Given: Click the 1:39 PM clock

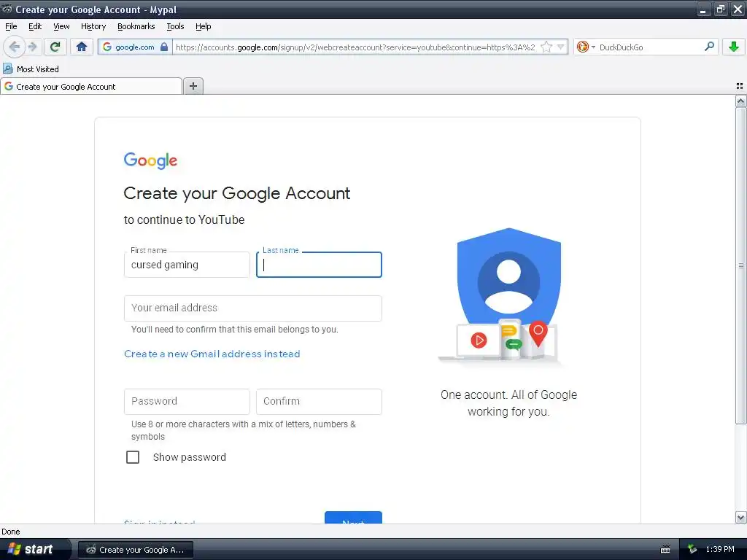Looking at the screenshot, I should click(x=720, y=550).
